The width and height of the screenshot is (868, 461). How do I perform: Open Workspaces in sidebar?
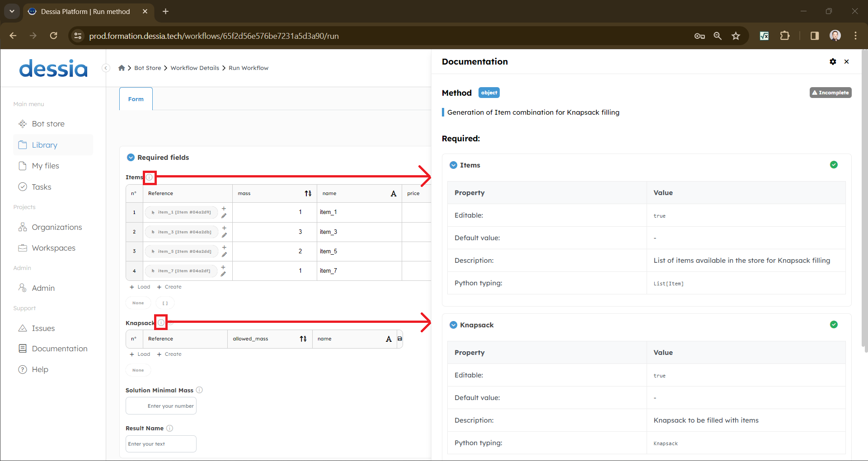53,248
